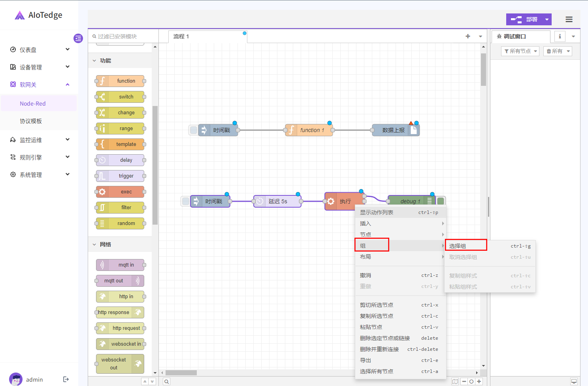
Task: Click the purple sidebar collapse icon
Action: coord(78,38)
